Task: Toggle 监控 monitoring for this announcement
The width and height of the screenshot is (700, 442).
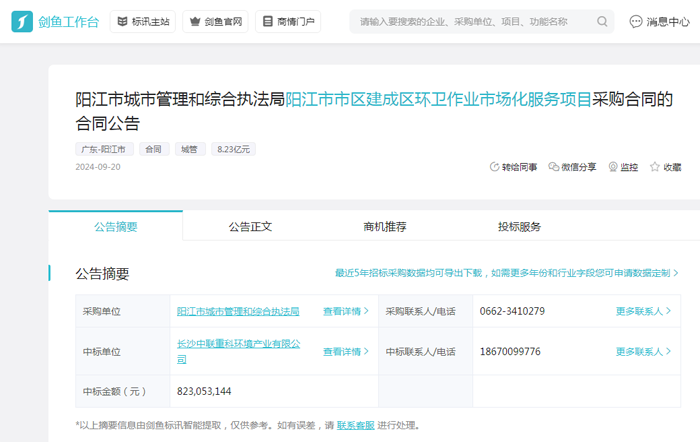Action: tap(613, 167)
